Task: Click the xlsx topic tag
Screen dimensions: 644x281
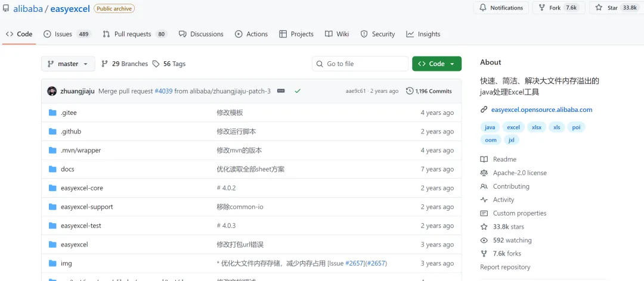Action: [x=537, y=127]
